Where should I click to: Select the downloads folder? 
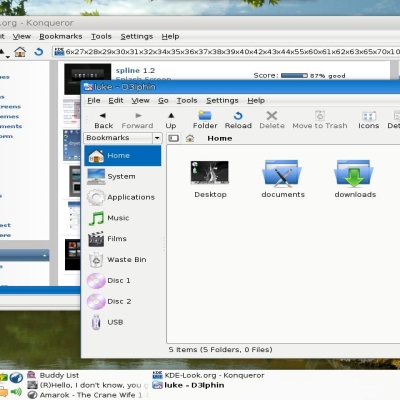pyautogui.click(x=355, y=179)
